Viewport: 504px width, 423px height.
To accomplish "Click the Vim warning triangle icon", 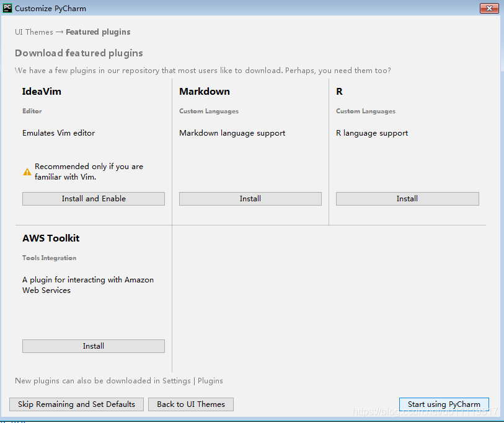I will (x=27, y=172).
